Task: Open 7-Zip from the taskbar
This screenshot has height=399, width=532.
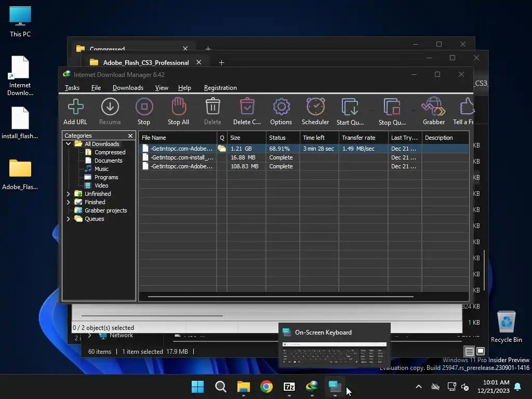Action: 289,387
